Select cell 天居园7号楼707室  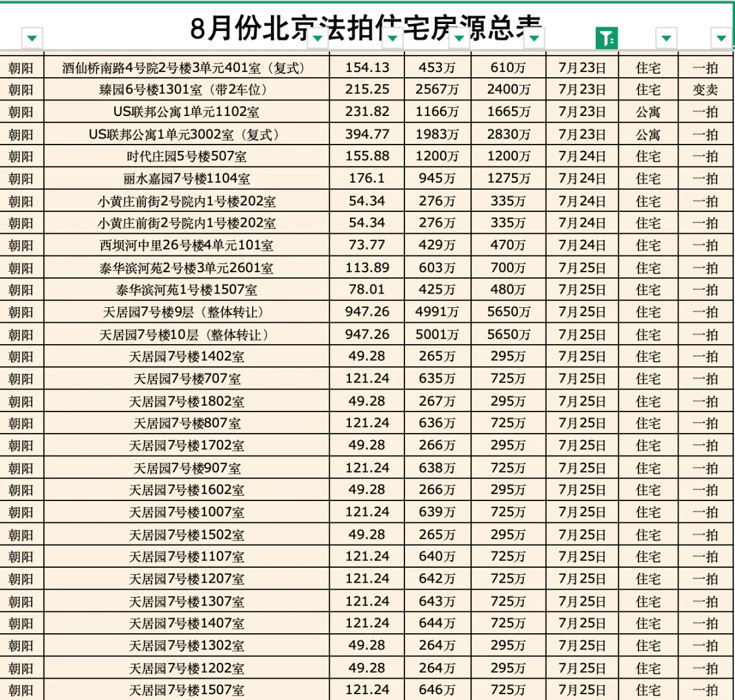pyautogui.click(x=187, y=379)
